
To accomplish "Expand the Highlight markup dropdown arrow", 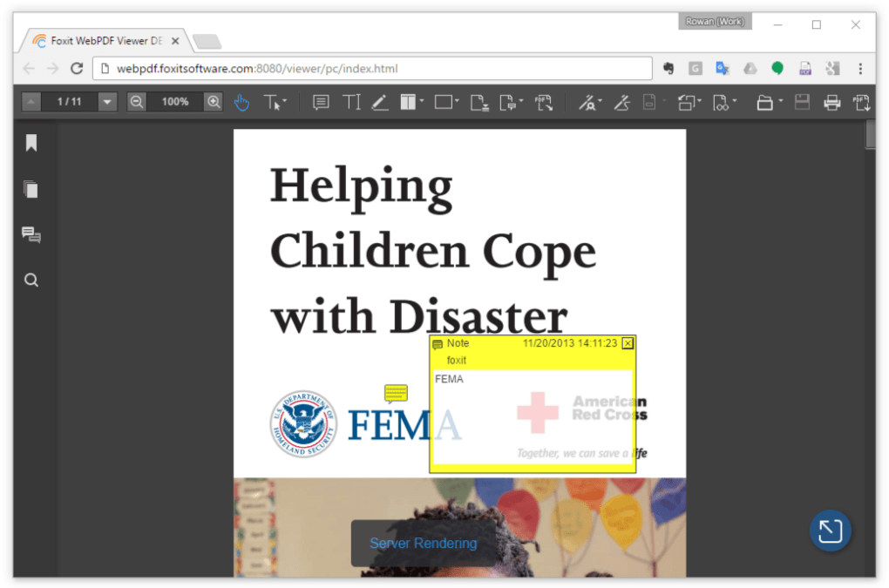I will click(x=422, y=101).
